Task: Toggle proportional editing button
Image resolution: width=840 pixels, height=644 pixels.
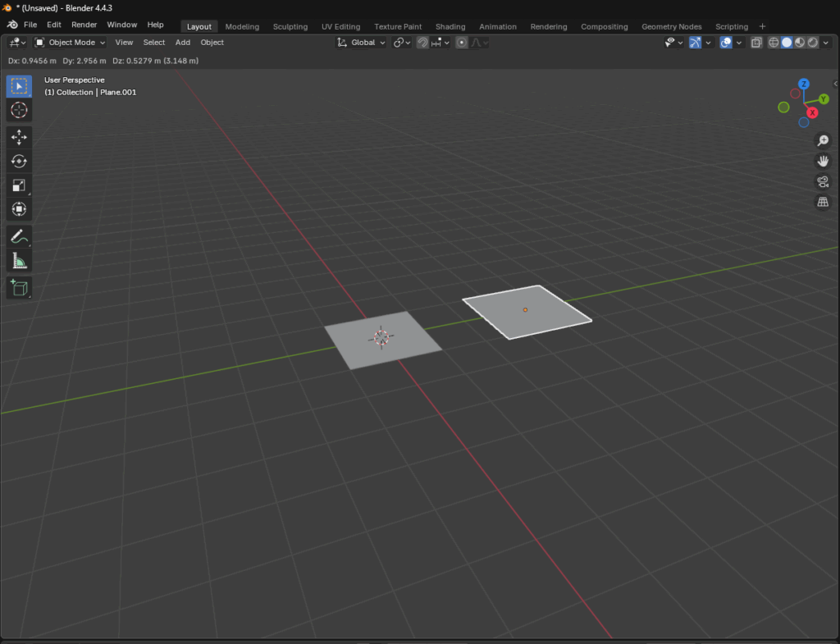Action: coord(462,43)
